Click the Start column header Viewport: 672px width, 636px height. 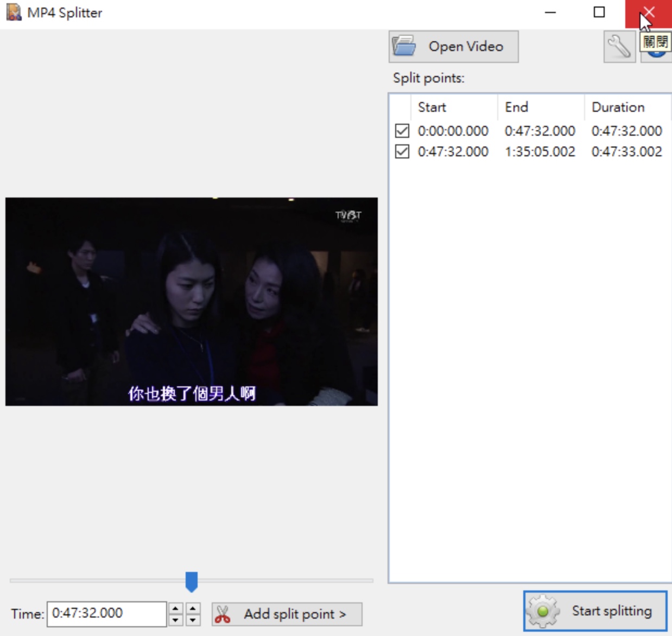pyautogui.click(x=454, y=107)
